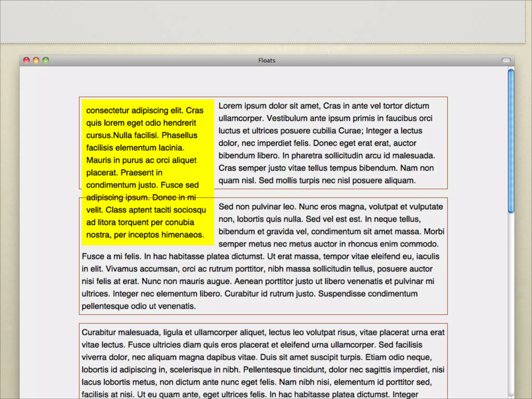Image resolution: width=532 pixels, height=399 pixels.
Task: Click the empty scrollbar track below the thumb
Action: click(511, 299)
